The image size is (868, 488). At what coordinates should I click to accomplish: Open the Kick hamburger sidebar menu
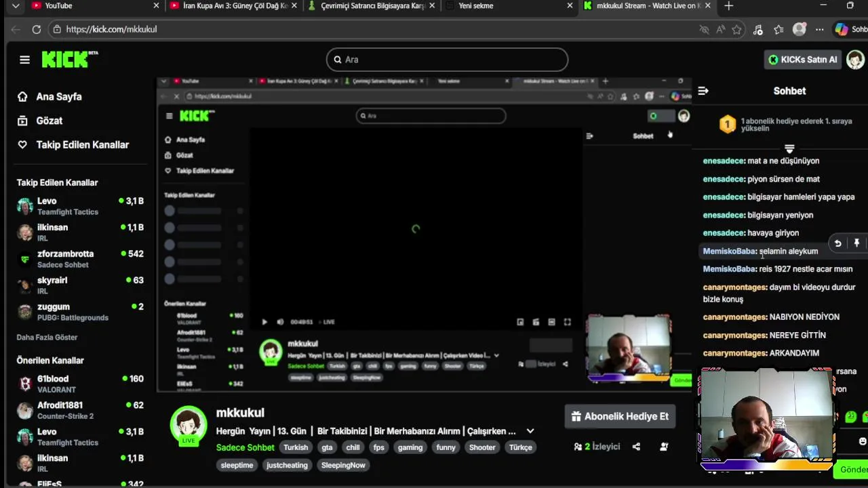point(24,60)
